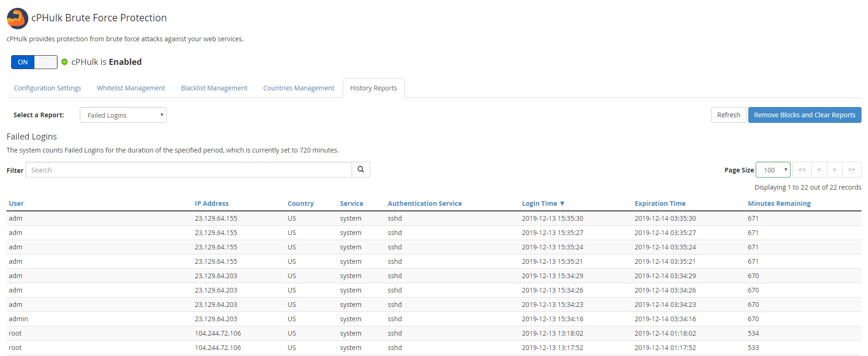The image size is (868, 356).
Task: Click login time 2019-12-13 13:18:02
Action: pos(553,333)
